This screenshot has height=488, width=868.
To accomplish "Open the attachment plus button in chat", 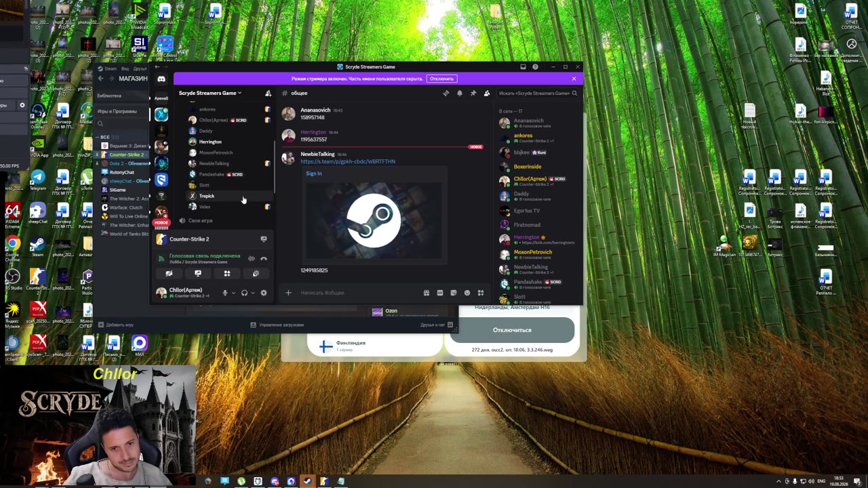I will tap(288, 293).
